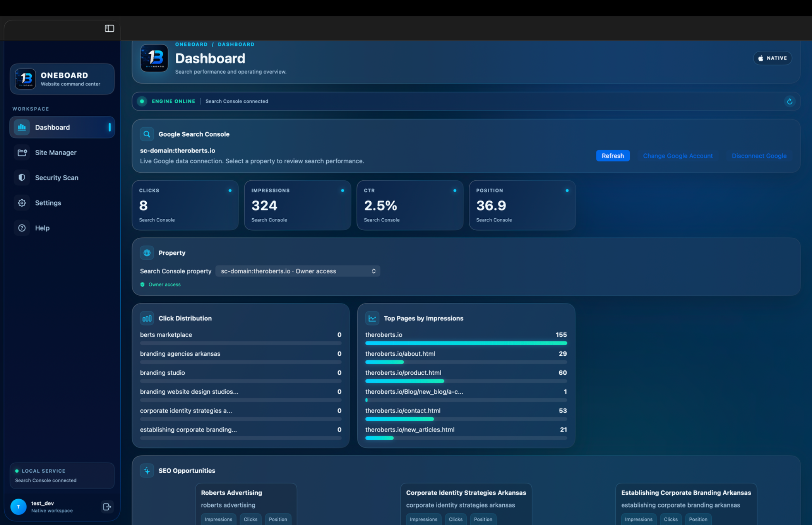Image resolution: width=812 pixels, height=525 pixels.
Task: Toggle the sidebar collapse icon
Action: [x=109, y=29]
